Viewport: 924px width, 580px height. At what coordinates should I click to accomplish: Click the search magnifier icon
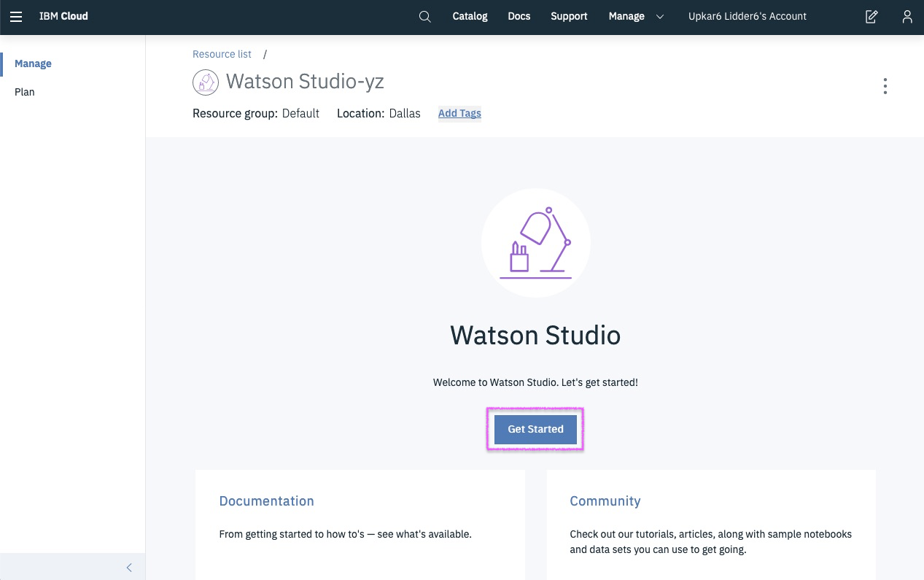425,16
